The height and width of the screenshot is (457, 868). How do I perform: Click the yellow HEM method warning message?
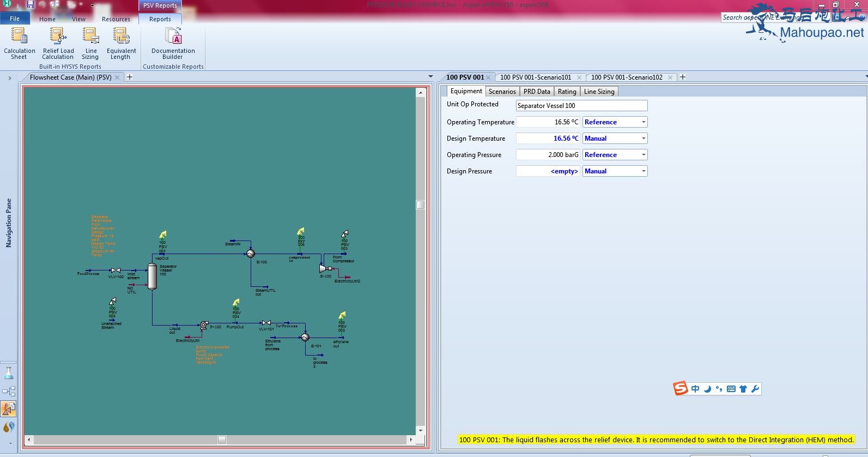[x=656, y=440]
